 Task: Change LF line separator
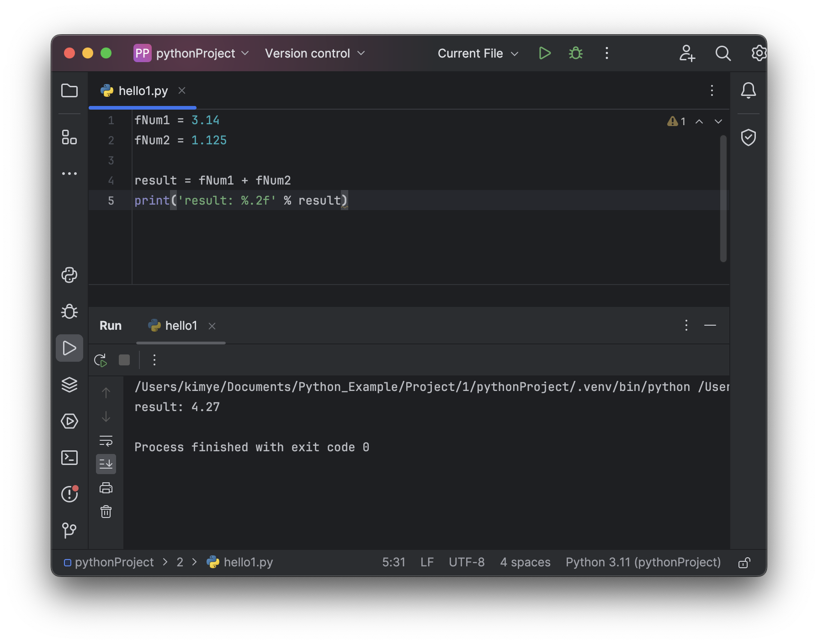pos(427,562)
